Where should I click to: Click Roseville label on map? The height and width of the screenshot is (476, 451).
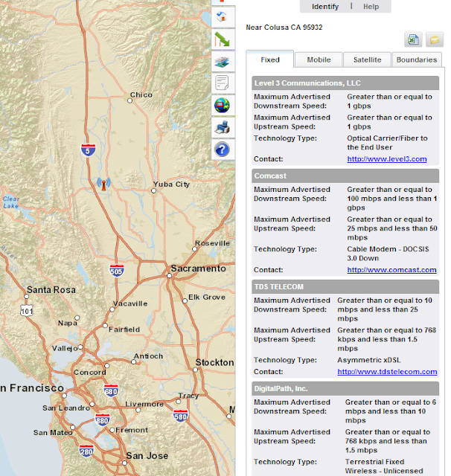click(x=212, y=243)
